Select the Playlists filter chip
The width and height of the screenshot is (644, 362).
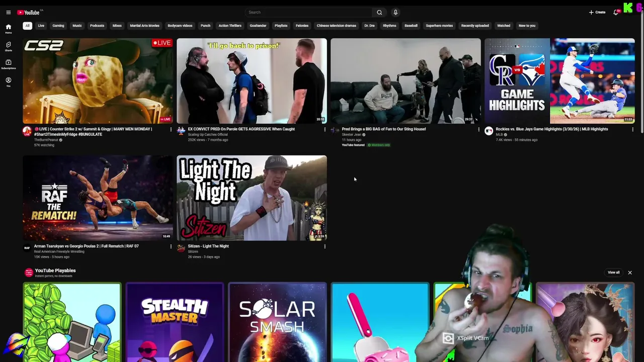pyautogui.click(x=281, y=26)
